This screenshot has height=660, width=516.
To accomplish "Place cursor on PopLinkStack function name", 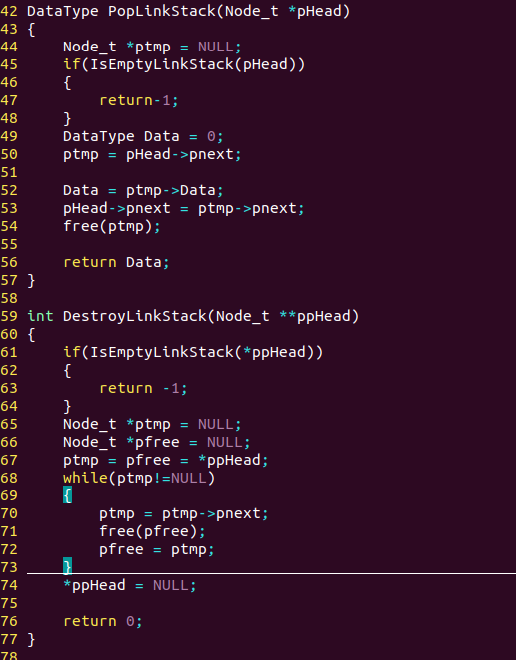I will [x=162, y=11].
